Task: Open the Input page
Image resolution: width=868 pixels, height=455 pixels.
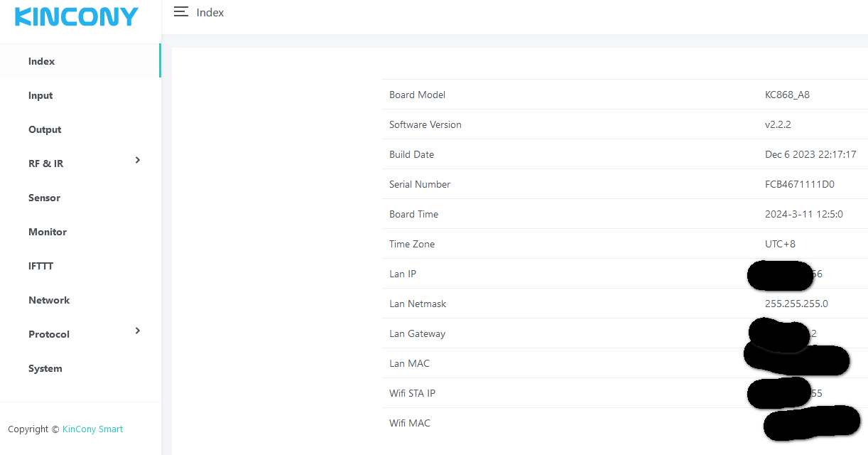Action: point(40,95)
